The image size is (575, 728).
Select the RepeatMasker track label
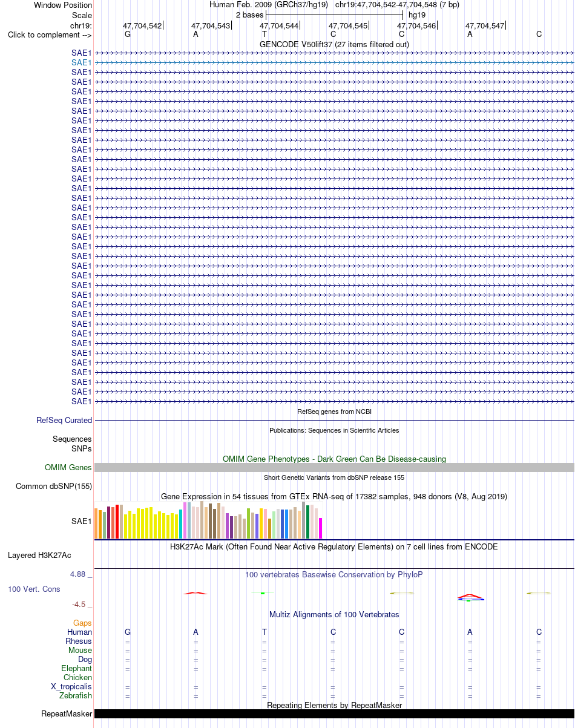pyautogui.click(x=67, y=713)
